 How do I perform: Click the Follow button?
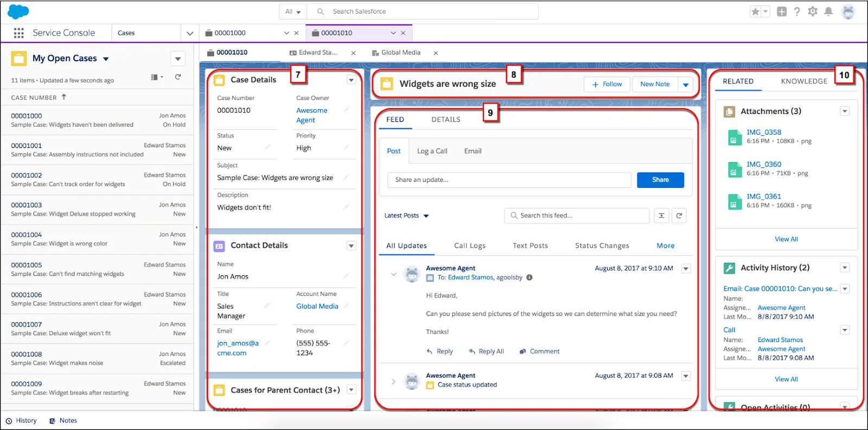point(607,85)
